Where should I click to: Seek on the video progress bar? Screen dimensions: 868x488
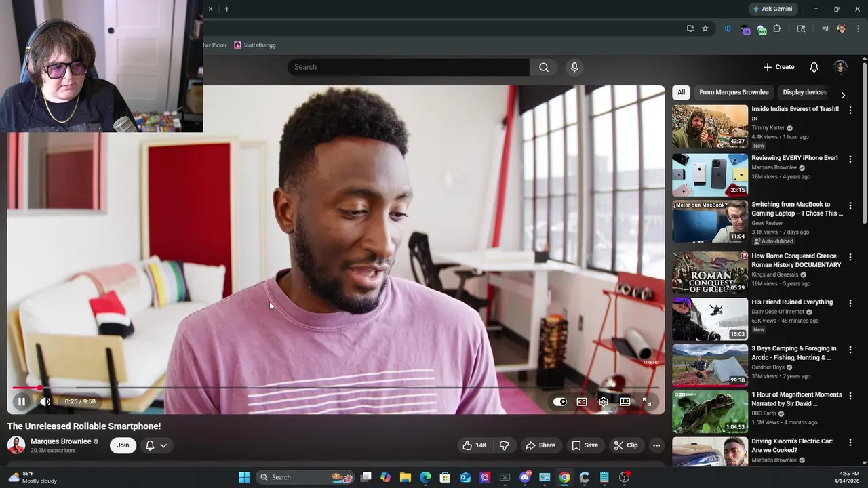tap(336, 388)
